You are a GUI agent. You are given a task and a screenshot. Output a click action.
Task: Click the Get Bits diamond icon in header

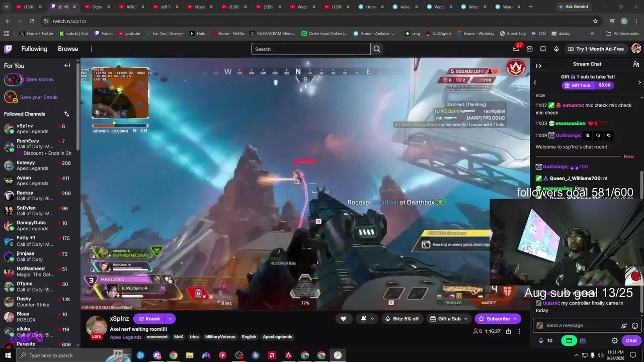[x=556, y=49]
